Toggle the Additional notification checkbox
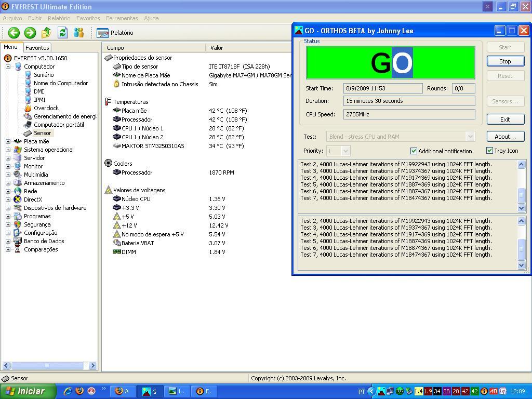The width and height of the screenshot is (532, 399). click(x=414, y=151)
